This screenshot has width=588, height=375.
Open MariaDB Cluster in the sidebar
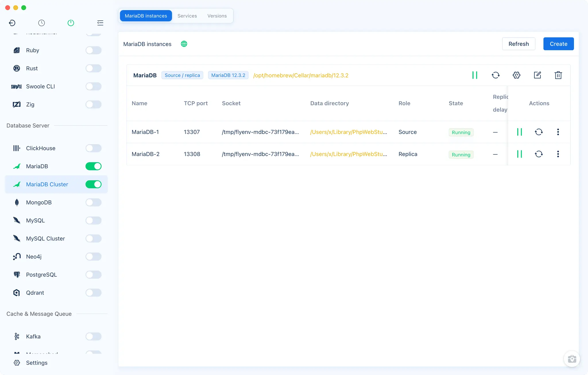click(56, 184)
